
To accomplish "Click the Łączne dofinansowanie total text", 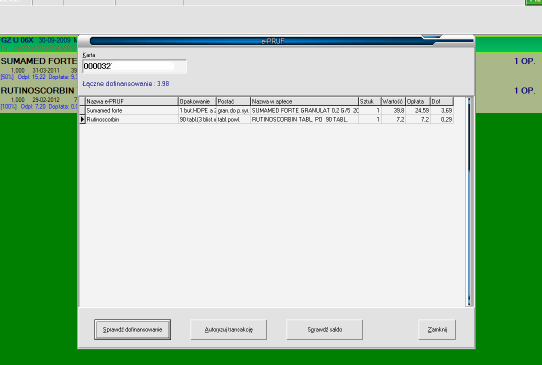I will [x=126, y=84].
